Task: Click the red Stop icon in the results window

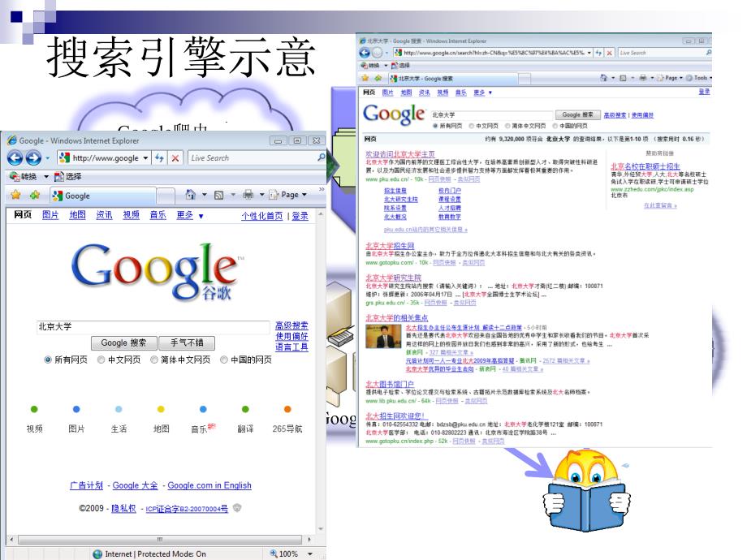Action: [609, 53]
